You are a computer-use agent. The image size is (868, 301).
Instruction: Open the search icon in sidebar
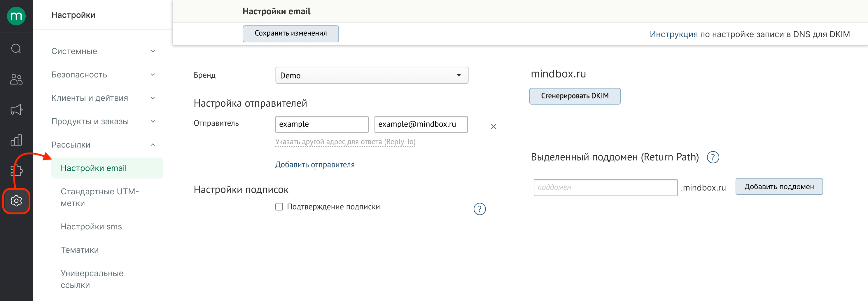(16, 49)
